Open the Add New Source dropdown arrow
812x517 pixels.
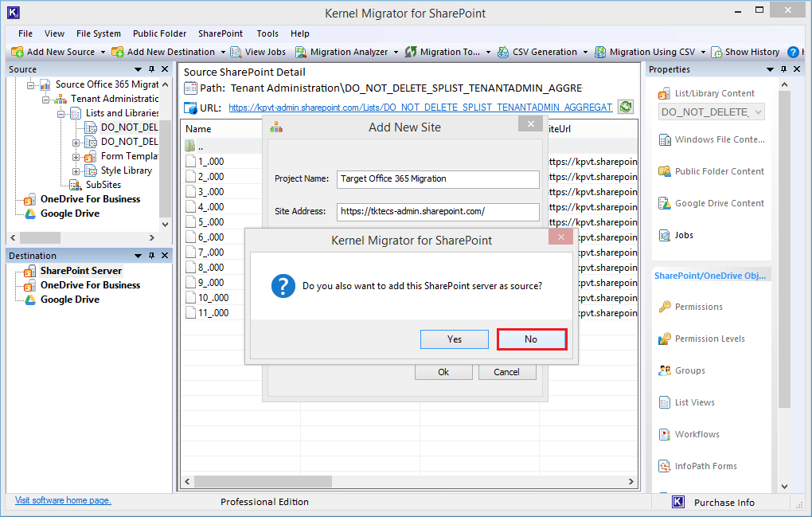(x=103, y=53)
